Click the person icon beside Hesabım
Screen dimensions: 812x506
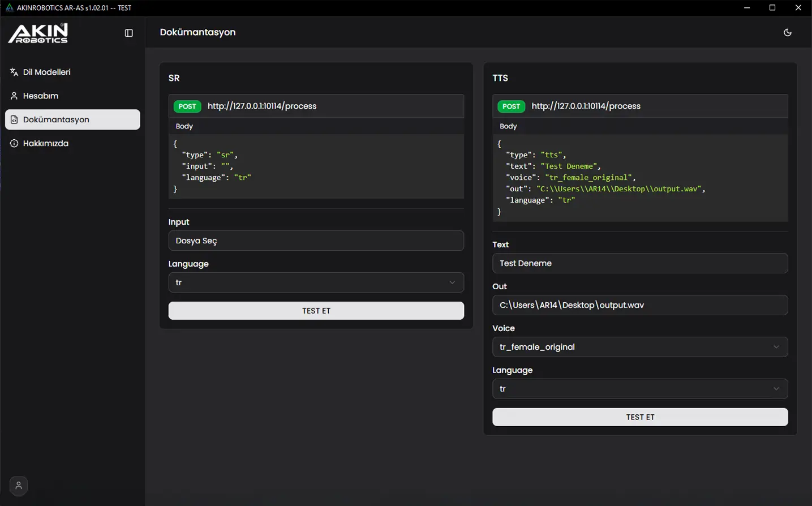(x=14, y=96)
